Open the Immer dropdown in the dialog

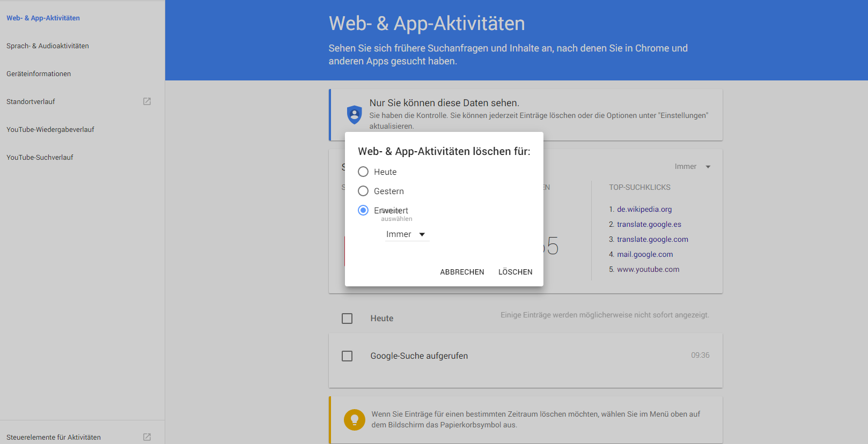click(x=406, y=234)
